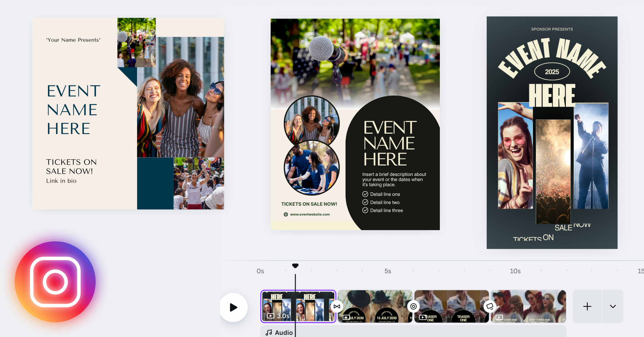Click the playhead marker on the timeline

[295, 266]
